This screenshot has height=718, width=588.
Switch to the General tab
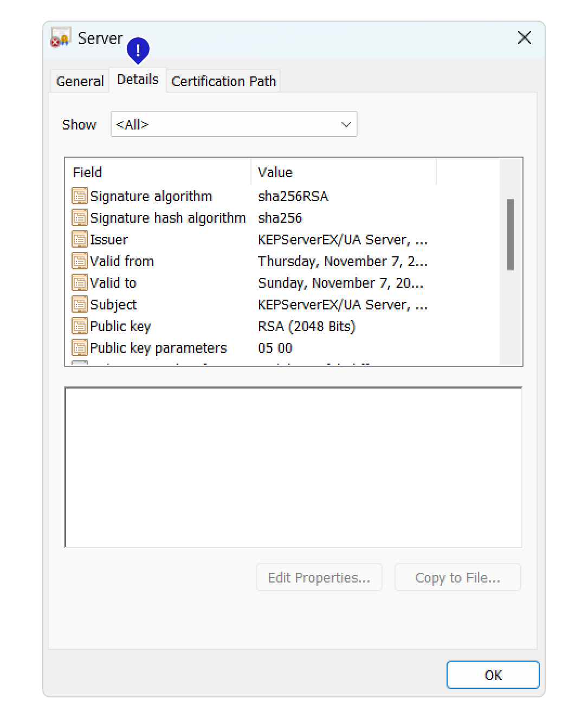[80, 81]
